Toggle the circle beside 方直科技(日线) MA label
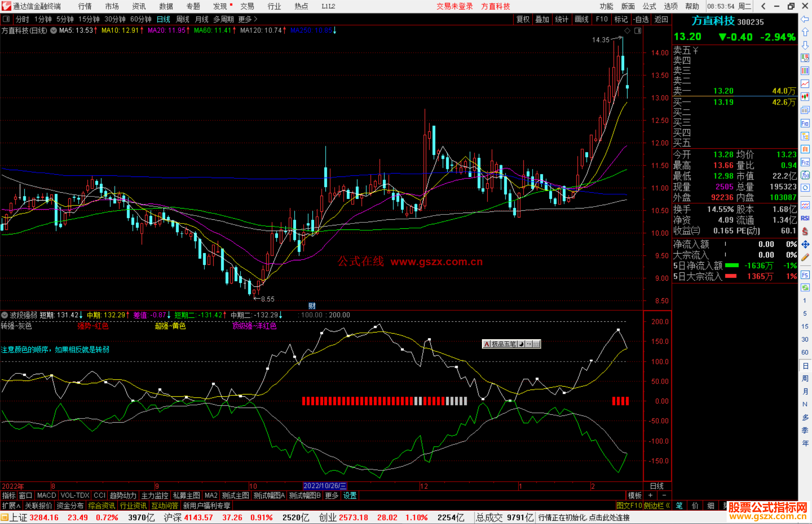Screen dimensions: 812x524 pyautogui.click(x=54, y=30)
